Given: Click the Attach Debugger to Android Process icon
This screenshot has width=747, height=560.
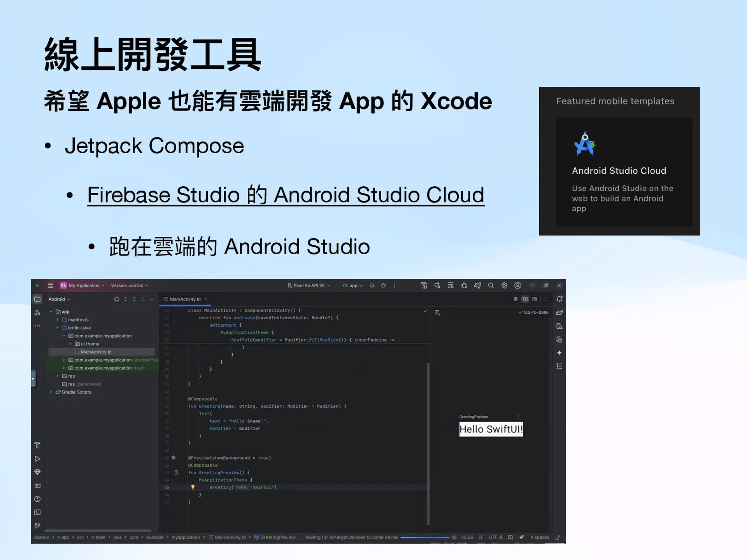Looking at the screenshot, I should [464, 285].
